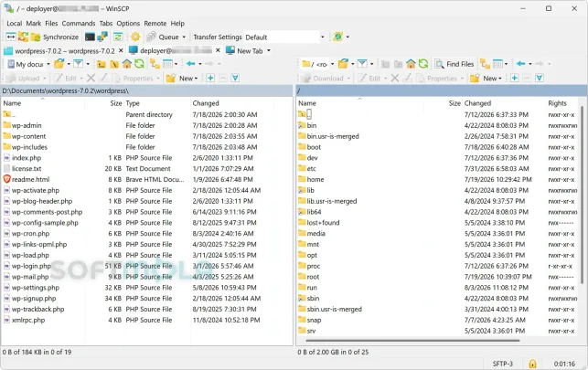Select wp-config-sample.php file
Image resolution: width=588 pixels, height=370 pixels.
tap(45, 223)
